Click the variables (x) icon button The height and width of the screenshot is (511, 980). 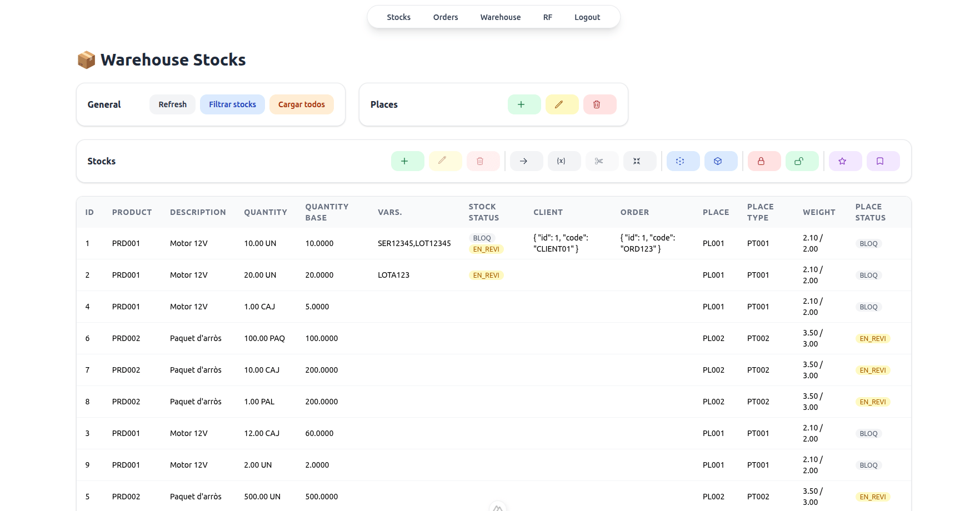[x=564, y=161]
